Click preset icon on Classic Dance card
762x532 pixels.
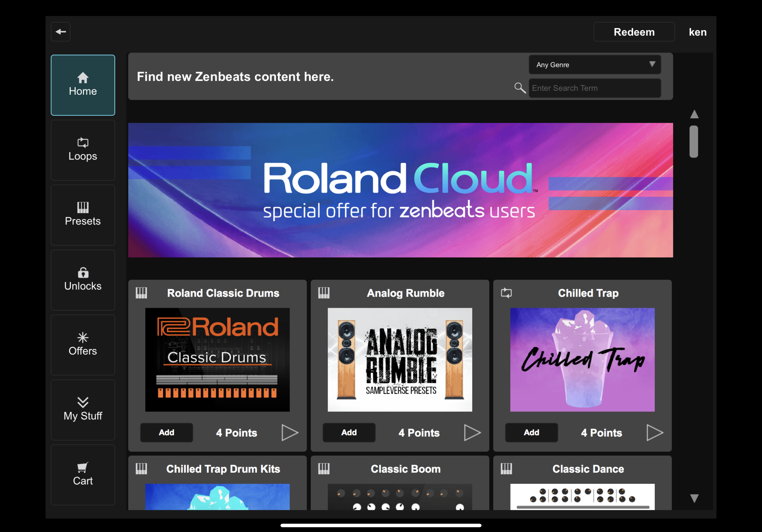point(506,469)
